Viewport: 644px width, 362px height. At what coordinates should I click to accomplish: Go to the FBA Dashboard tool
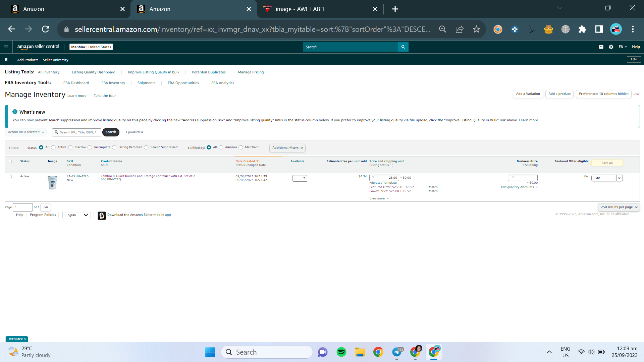pyautogui.click(x=76, y=83)
